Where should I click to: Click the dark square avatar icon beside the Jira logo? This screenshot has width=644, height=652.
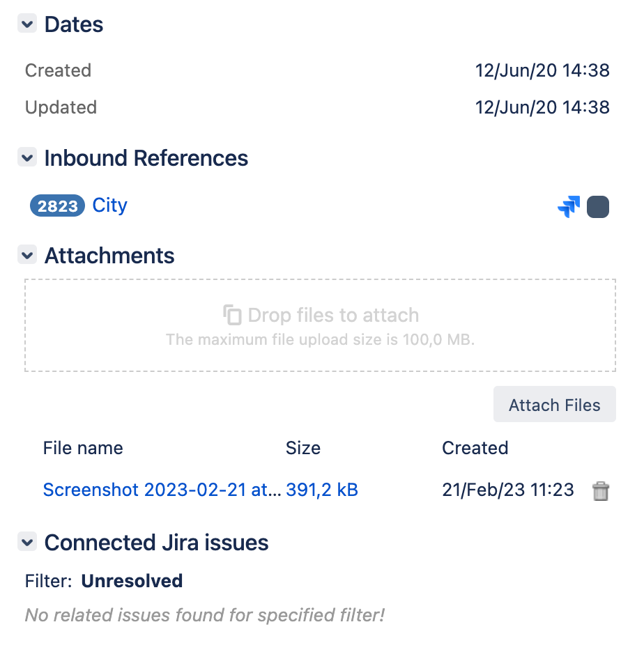(x=598, y=206)
